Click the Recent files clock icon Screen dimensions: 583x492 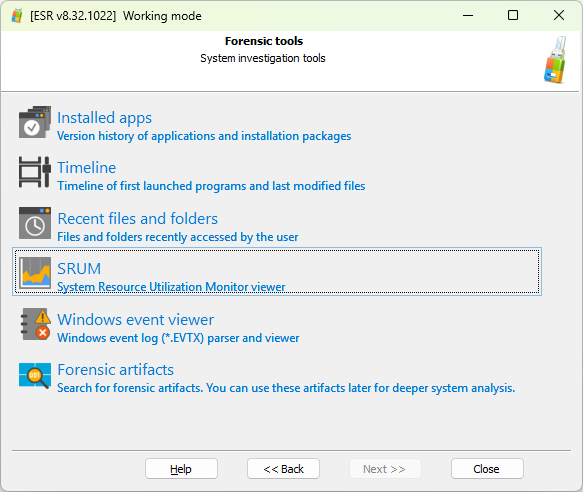tap(35, 223)
